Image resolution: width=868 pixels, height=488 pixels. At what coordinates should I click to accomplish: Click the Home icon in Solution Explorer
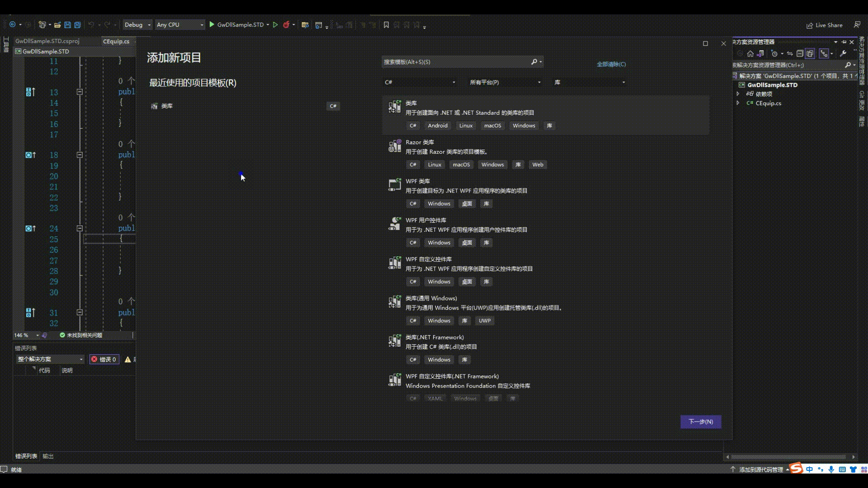[750, 53]
